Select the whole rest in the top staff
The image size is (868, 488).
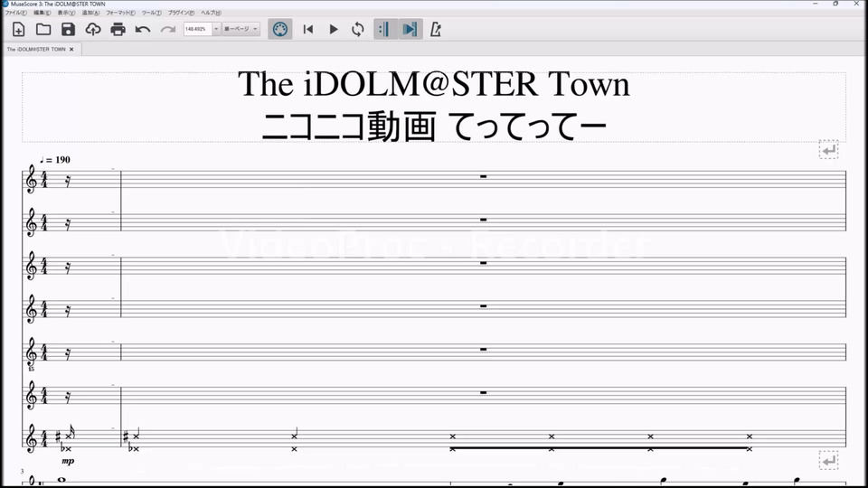tap(483, 176)
